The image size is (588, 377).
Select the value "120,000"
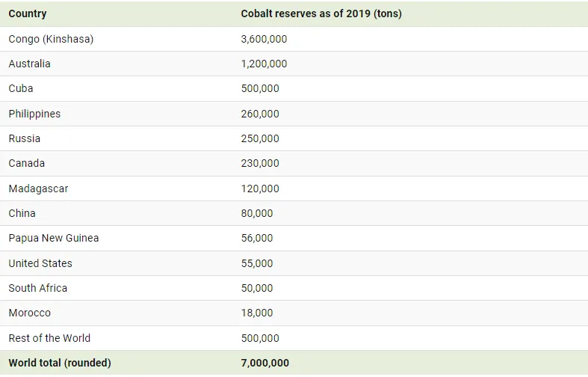[260, 188]
